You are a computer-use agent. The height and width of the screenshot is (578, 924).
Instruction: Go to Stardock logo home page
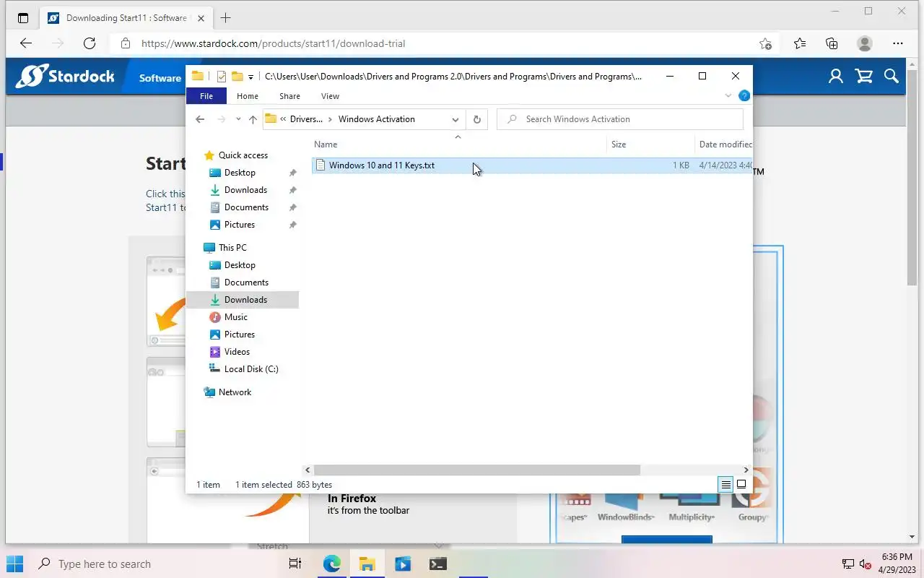click(65, 77)
